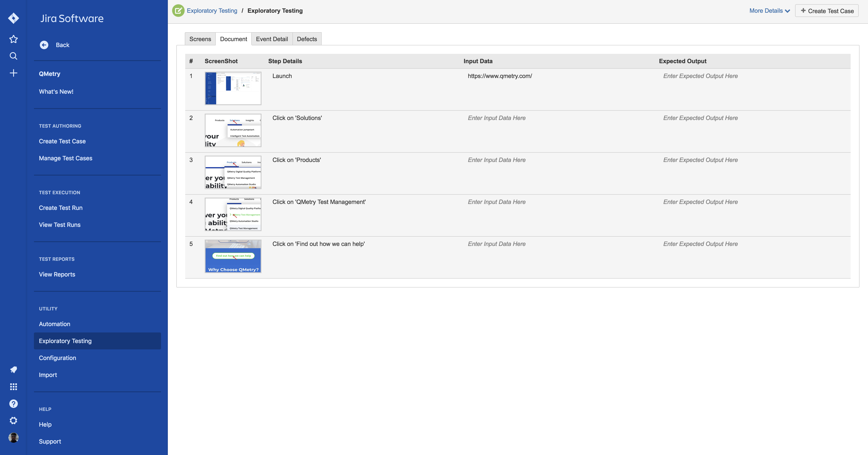Switch to the Screens tab
This screenshot has width=868, height=455.
tap(200, 39)
